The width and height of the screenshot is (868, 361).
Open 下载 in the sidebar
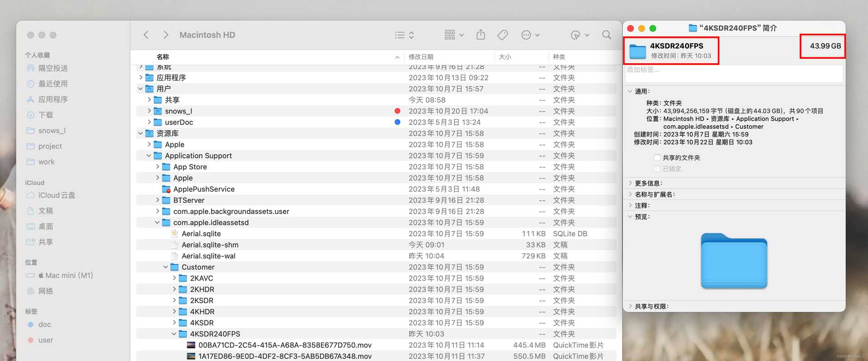45,115
